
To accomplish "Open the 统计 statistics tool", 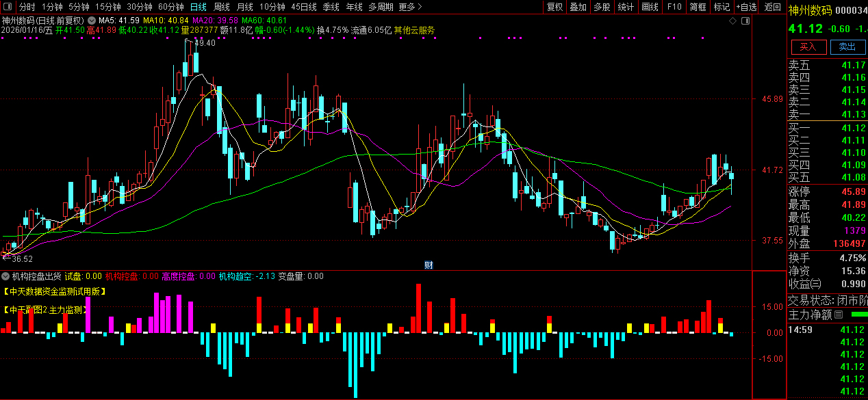I will 625,7.
